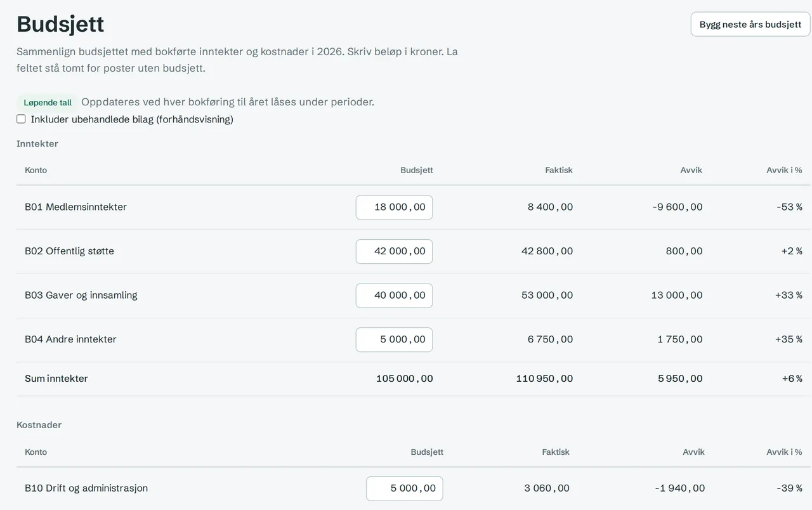Click the Inkluder ubehandlede bilag label text

[132, 119]
